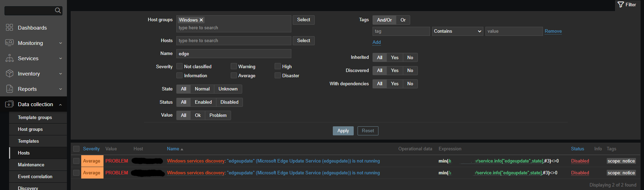Screen dimensions: 644x190
Task: Click the Monitoring icon in sidebar
Action: (9, 43)
